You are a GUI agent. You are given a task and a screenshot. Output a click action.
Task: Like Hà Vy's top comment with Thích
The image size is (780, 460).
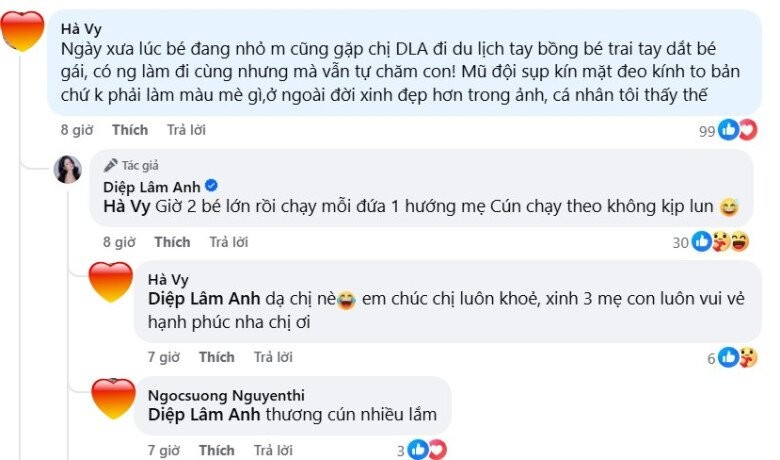pos(129,130)
